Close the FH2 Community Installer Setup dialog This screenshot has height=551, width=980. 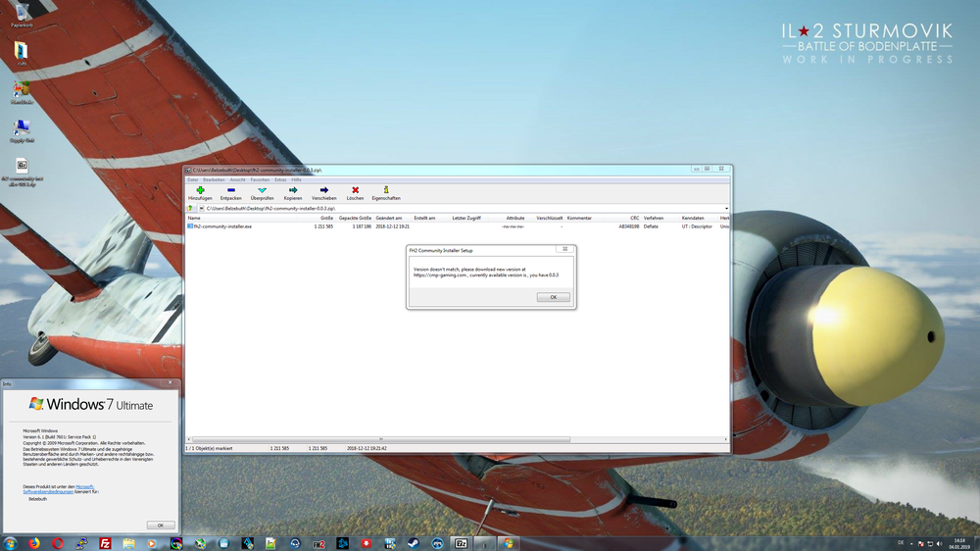click(x=565, y=249)
